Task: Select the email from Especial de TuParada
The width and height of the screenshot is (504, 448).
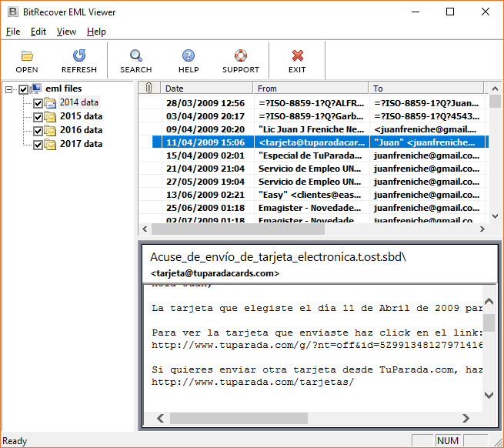Action: click(313, 155)
